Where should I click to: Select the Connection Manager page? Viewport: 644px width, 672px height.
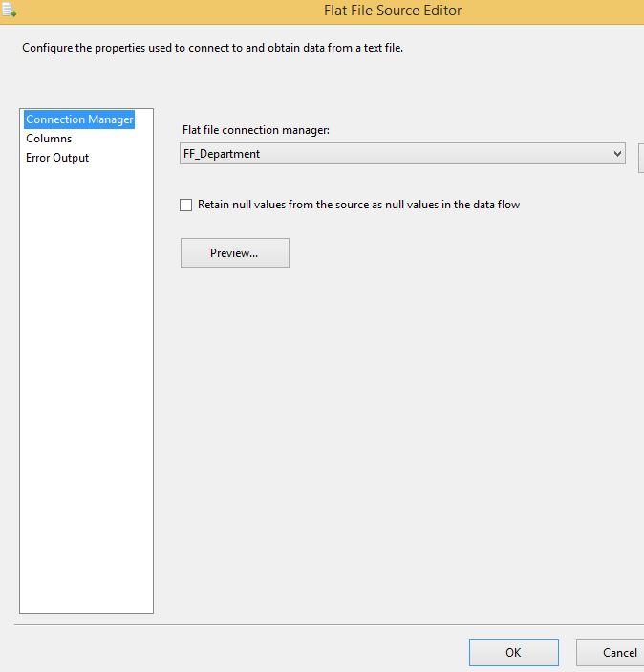tap(79, 119)
